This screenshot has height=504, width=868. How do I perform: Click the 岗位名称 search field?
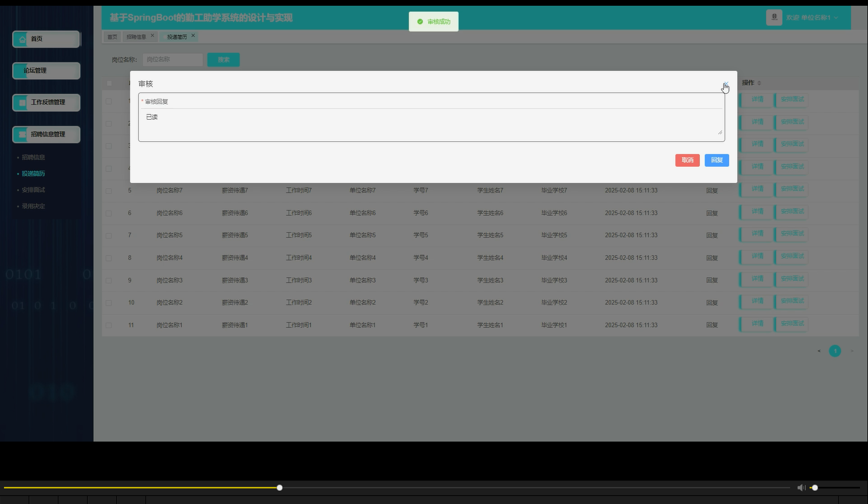[x=172, y=60]
